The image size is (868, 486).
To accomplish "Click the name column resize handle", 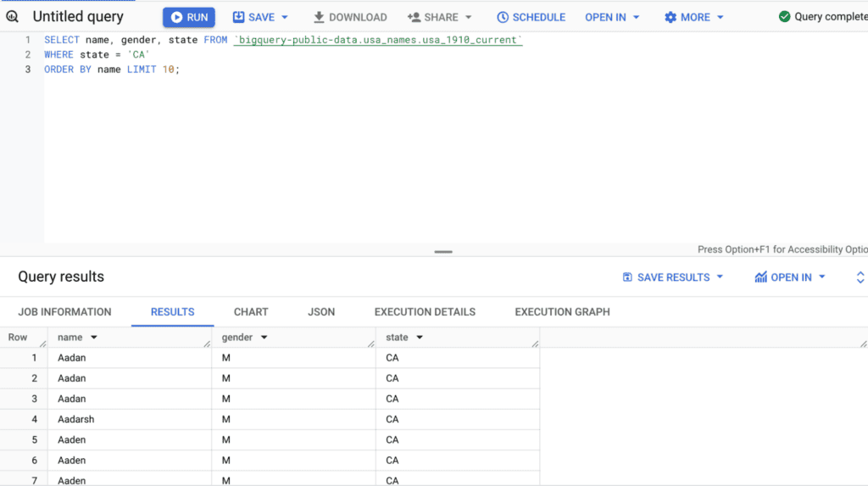I will point(207,344).
